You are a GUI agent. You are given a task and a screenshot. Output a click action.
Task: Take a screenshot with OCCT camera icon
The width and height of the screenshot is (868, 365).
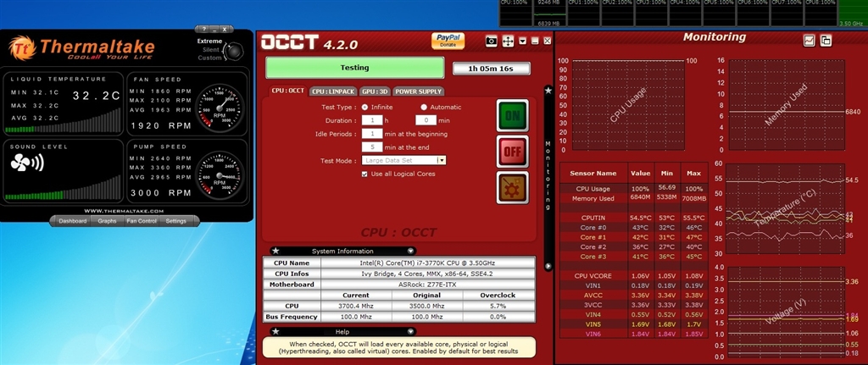(x=491, y=41)
